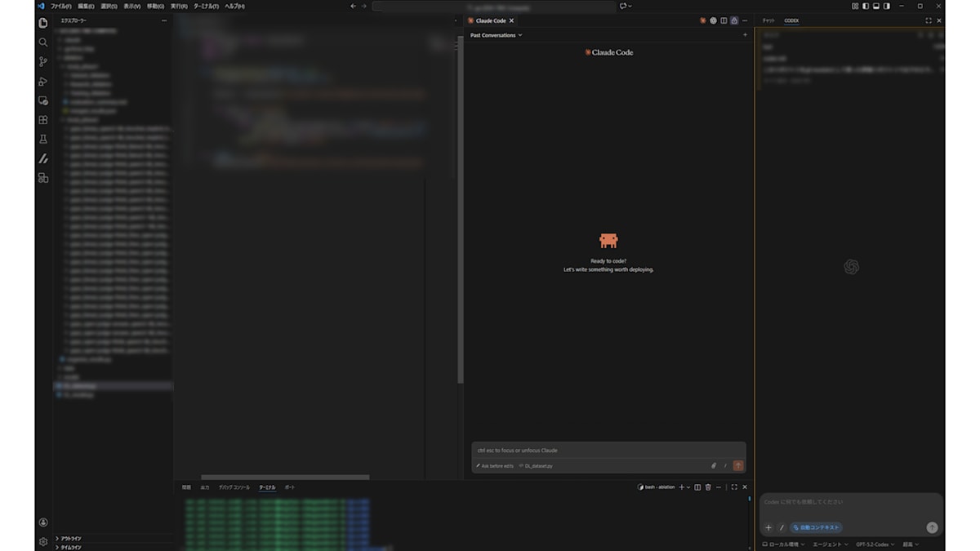Maximize the Codex side panel
Image resolution: width=980 pixels, height=551 pixels.
[929, 20]
